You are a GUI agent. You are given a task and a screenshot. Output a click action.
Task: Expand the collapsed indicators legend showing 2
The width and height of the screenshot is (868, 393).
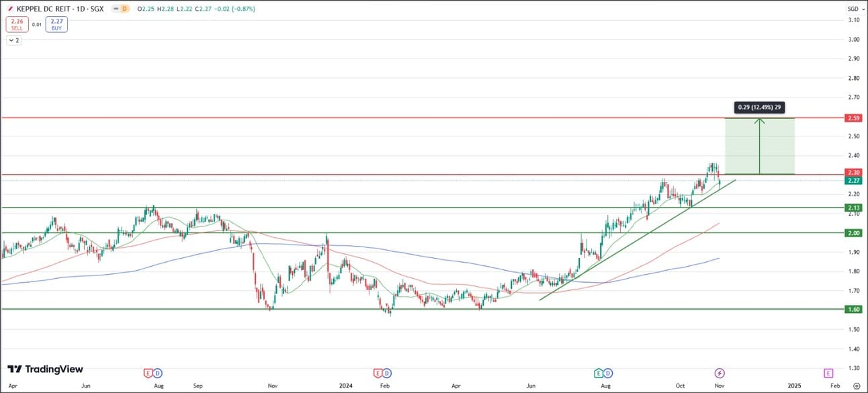[14, 40]
